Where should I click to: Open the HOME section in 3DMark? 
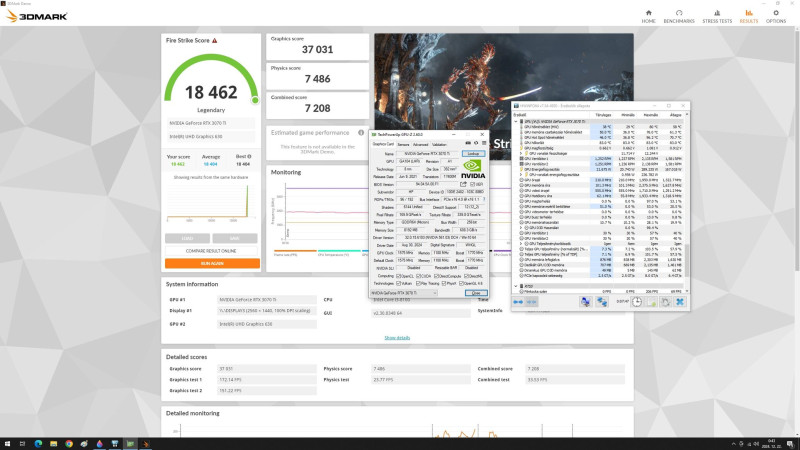pyautogui.click(x=648, y=17)
